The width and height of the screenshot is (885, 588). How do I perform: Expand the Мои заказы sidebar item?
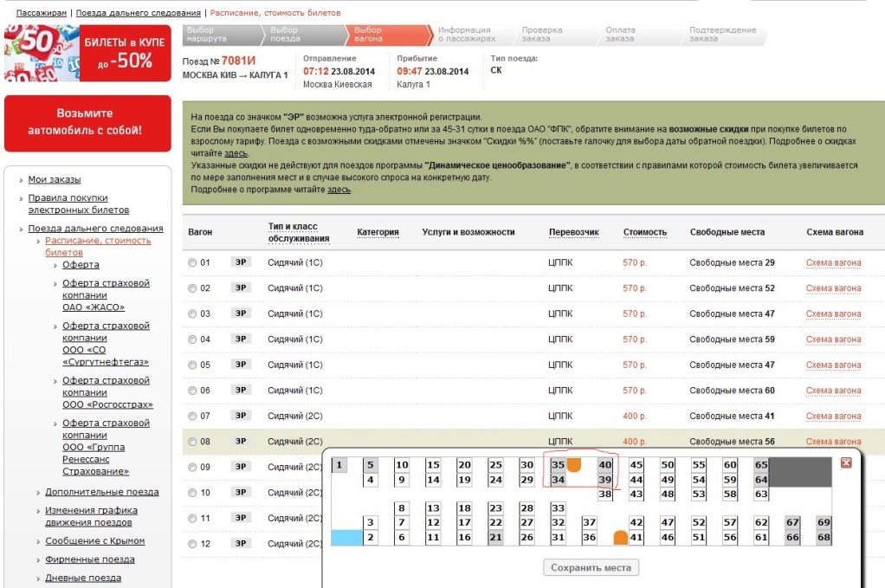[55, 179]
